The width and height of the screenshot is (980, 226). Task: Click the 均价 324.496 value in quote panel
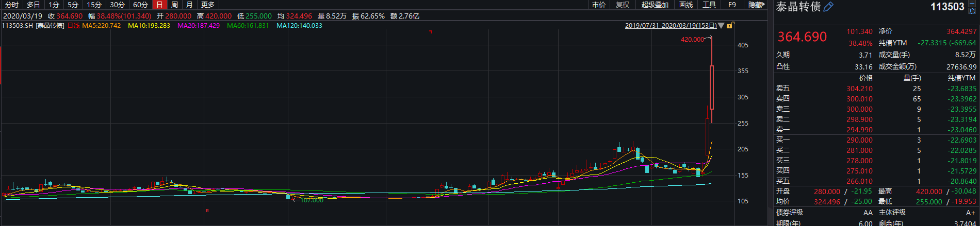pos(827,202)
